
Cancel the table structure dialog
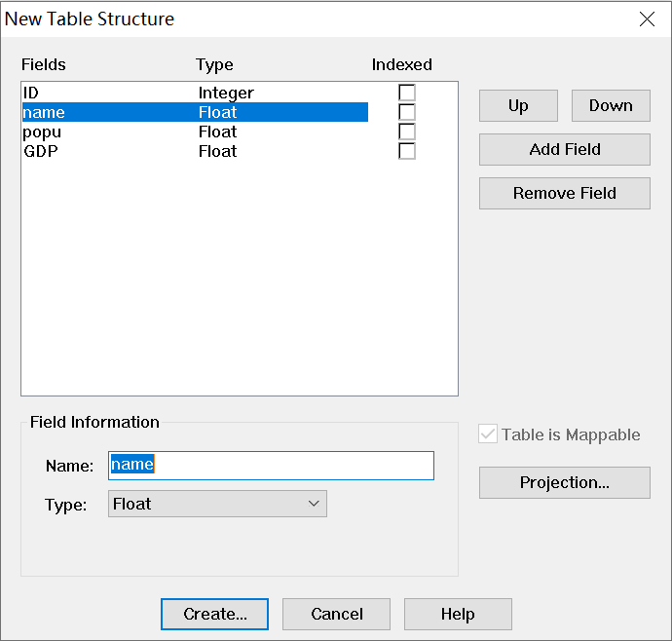tap(336, 614)
